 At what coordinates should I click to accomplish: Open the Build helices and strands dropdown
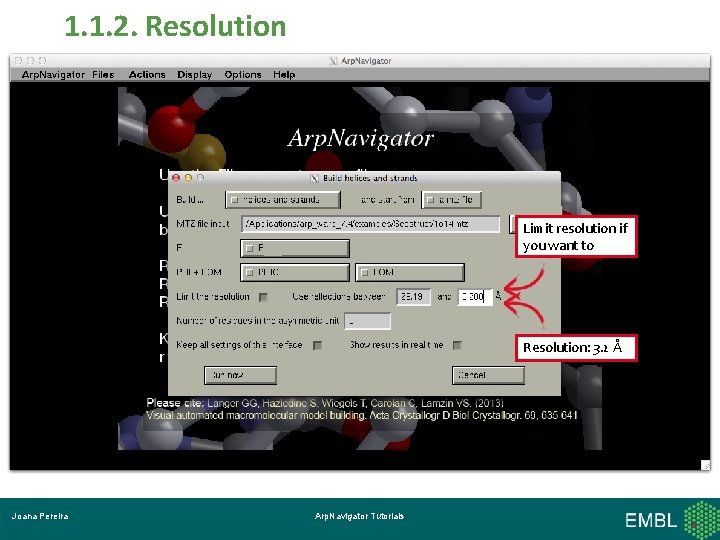point(283,200)
